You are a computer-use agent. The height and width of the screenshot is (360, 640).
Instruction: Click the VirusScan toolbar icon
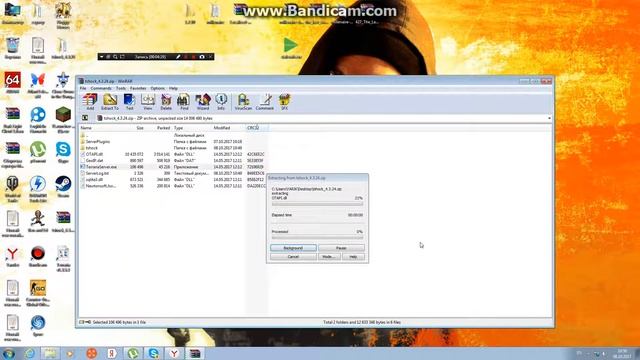coord(243,102)
